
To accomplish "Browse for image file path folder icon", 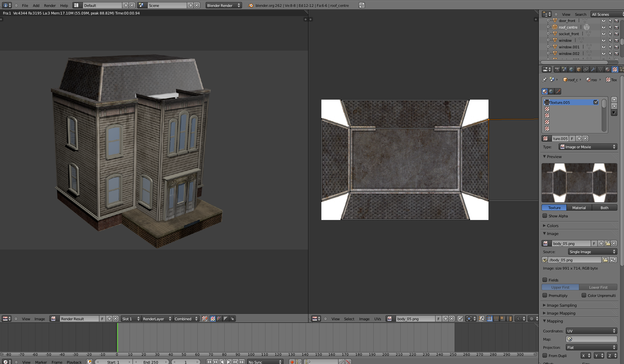I will click(x=605, y=260).
